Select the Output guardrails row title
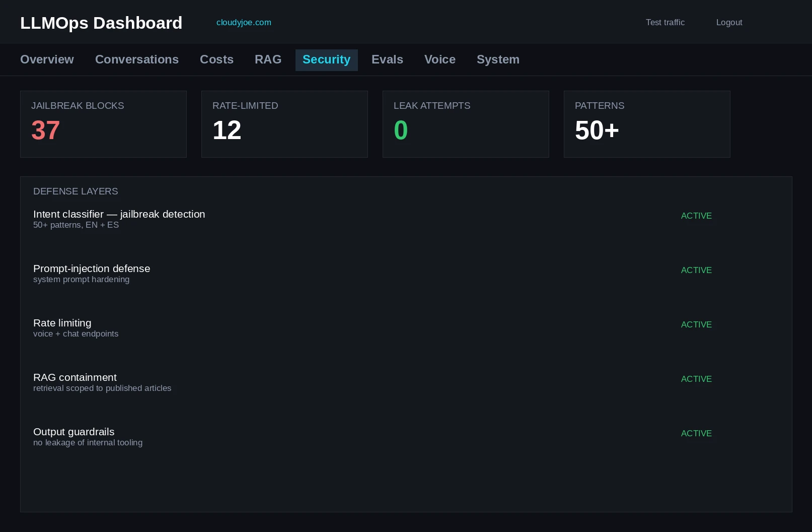The image size is (812, 532). pyautogui.click(x=74, y=432)
